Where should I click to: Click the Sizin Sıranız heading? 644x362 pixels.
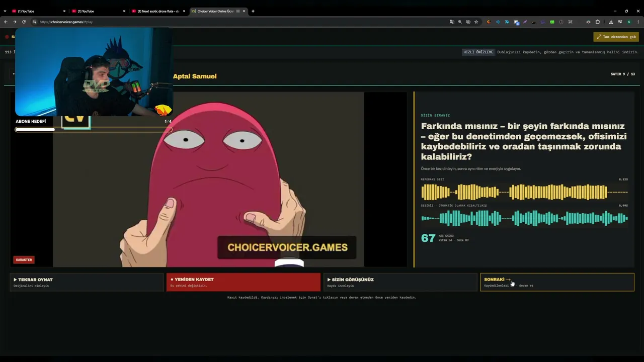(435, 116)
